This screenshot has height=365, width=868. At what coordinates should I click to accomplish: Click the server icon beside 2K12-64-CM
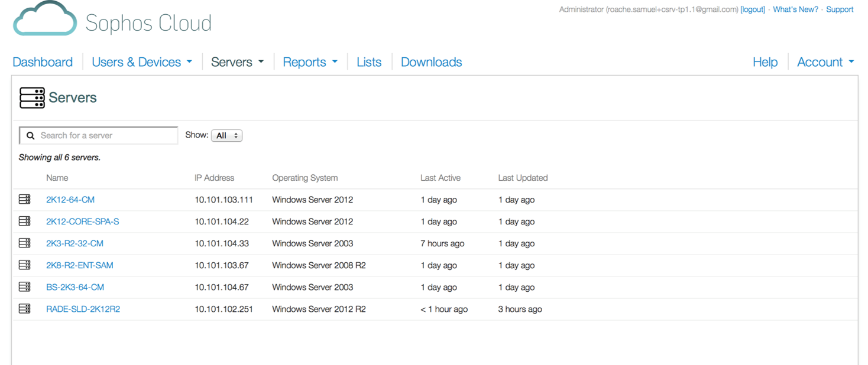click(25, 200)
